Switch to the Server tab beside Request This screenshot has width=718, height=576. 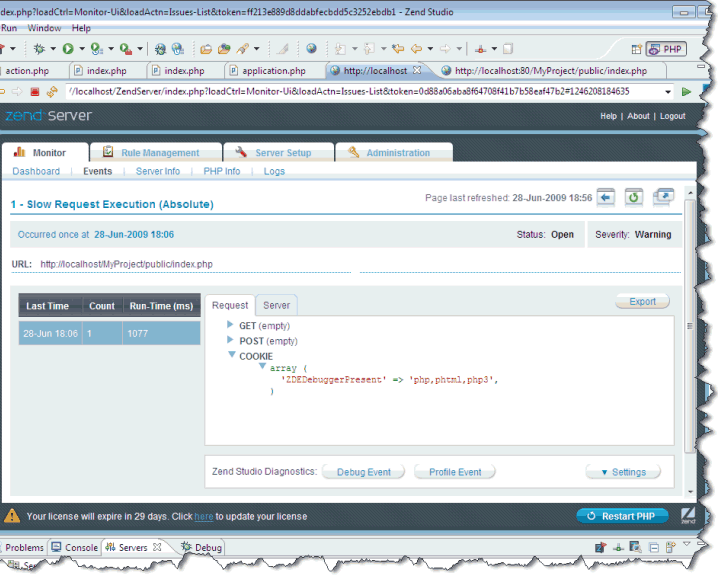276,305
